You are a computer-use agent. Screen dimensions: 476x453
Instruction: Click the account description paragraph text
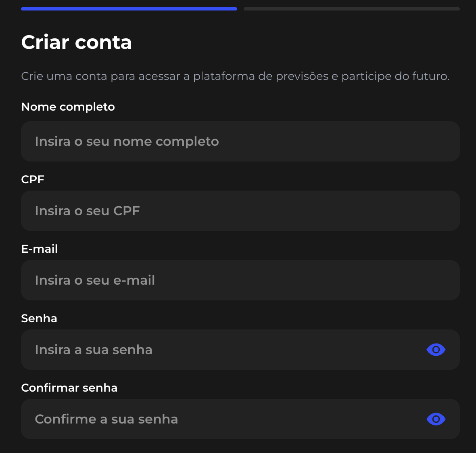[x=235, y=76]
